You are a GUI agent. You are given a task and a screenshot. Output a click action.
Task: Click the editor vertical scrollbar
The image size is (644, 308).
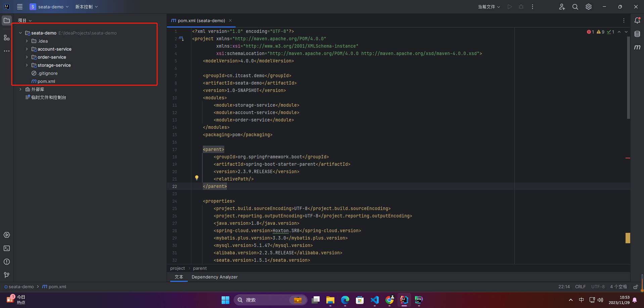point(628,77)
